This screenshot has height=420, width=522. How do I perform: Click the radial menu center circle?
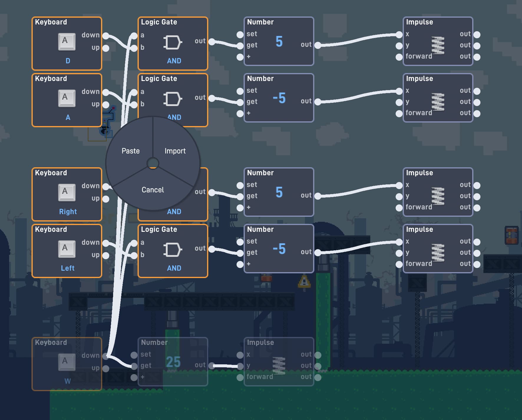pos(153,163)
